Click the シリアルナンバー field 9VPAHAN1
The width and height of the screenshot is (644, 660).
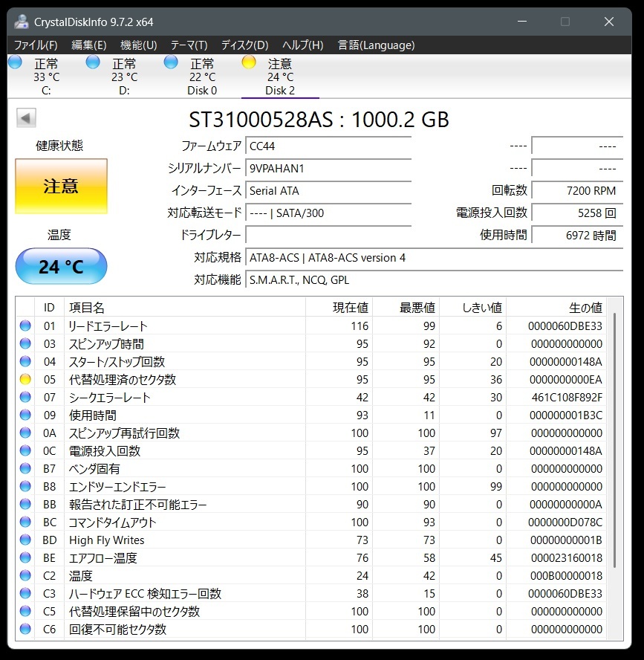click(328, 169)
